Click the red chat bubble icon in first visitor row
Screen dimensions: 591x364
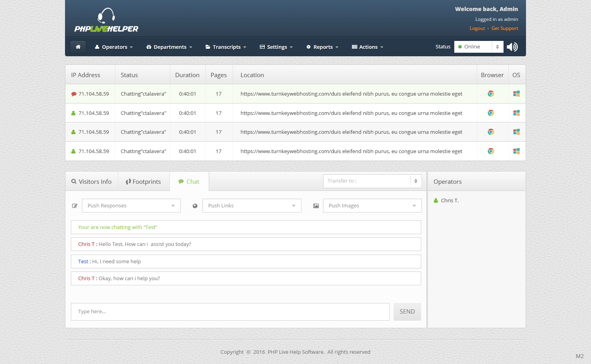[x=74, y=94]
